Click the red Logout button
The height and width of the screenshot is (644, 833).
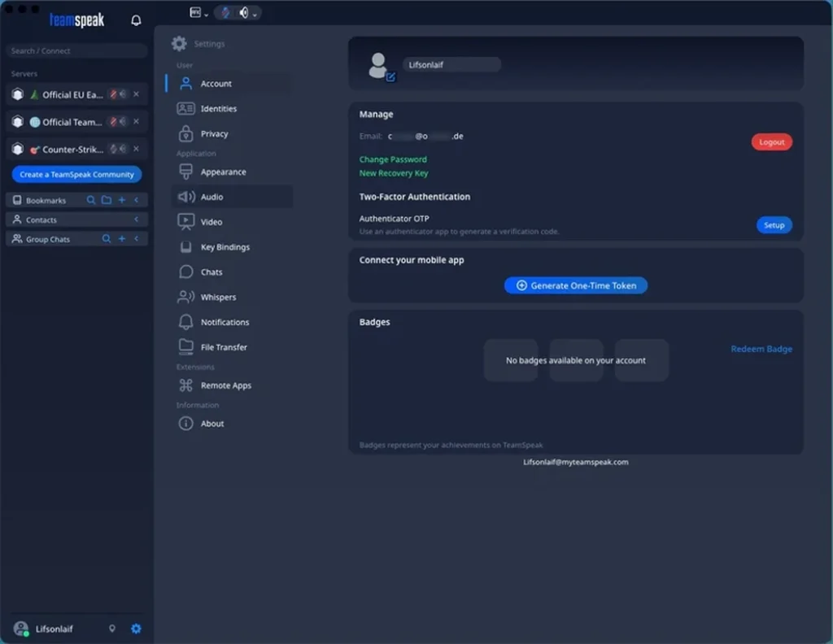click(771, 142)
